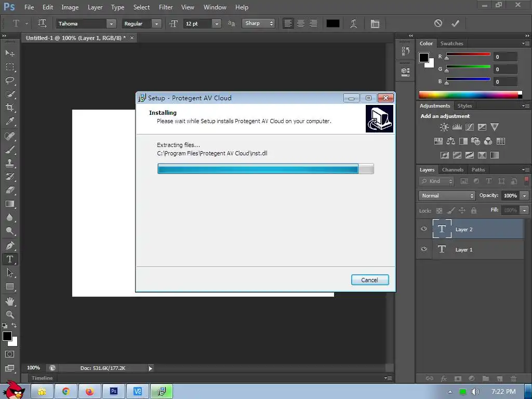Viewport: 532px width, 399px height.
Task: Select the Clone Stamp tool
Action: (9, 163)
